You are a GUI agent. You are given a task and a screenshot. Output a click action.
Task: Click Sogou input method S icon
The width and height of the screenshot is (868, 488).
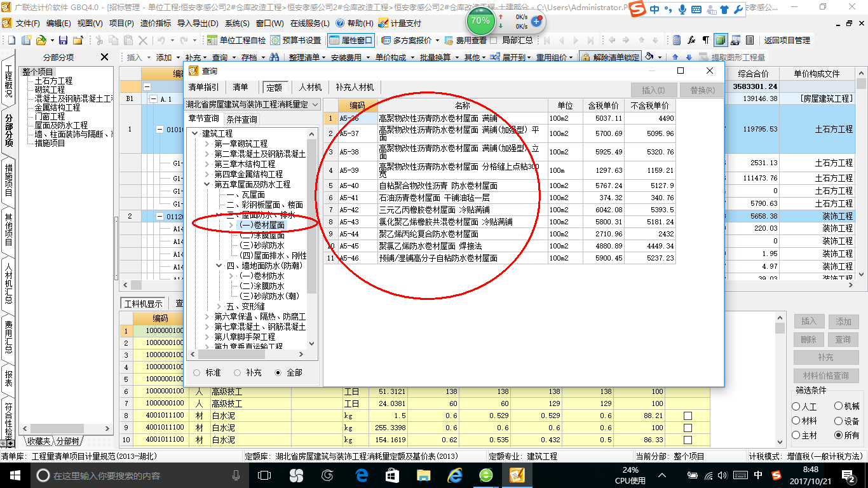tap(637, 10)
